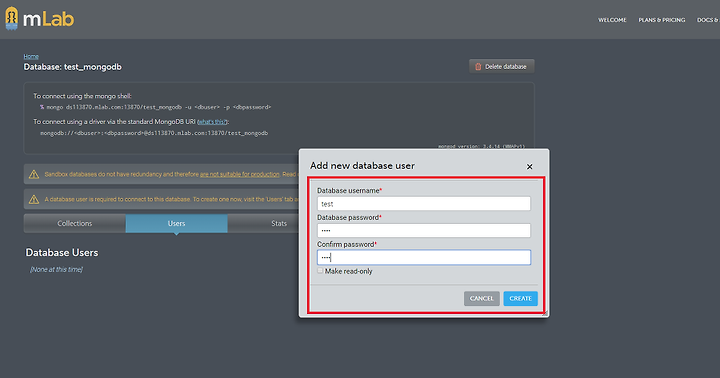Focus the Database password field
This screenshot has height=378, width=720.
click(x=424, y=231)
